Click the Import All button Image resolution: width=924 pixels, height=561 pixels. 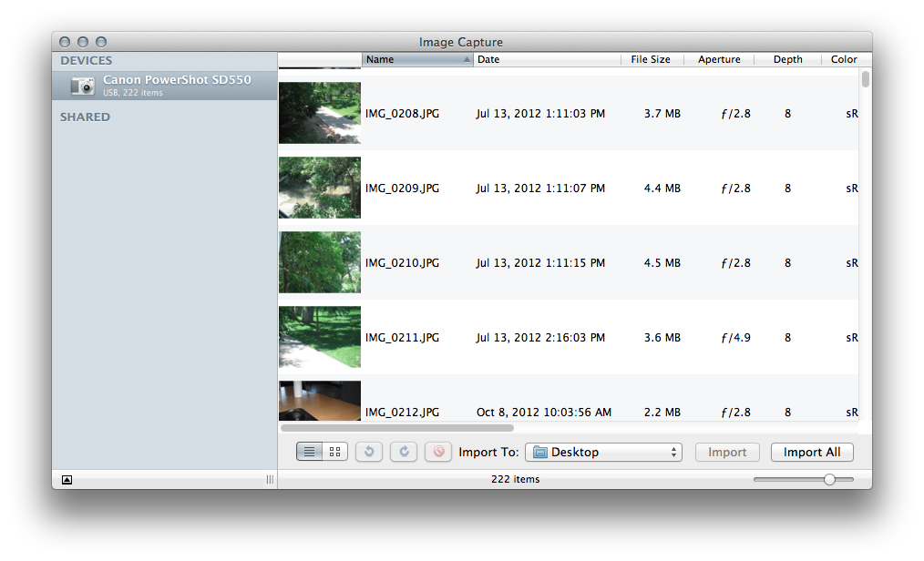812,452
